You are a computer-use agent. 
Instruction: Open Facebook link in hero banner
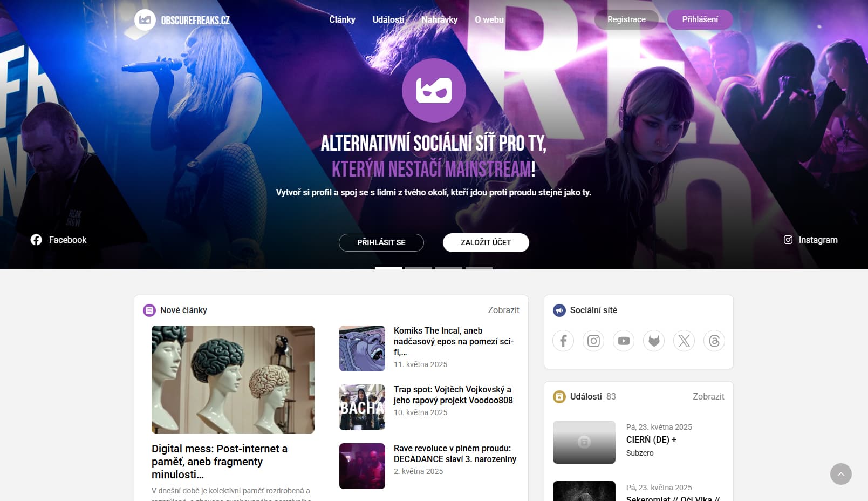59,240
